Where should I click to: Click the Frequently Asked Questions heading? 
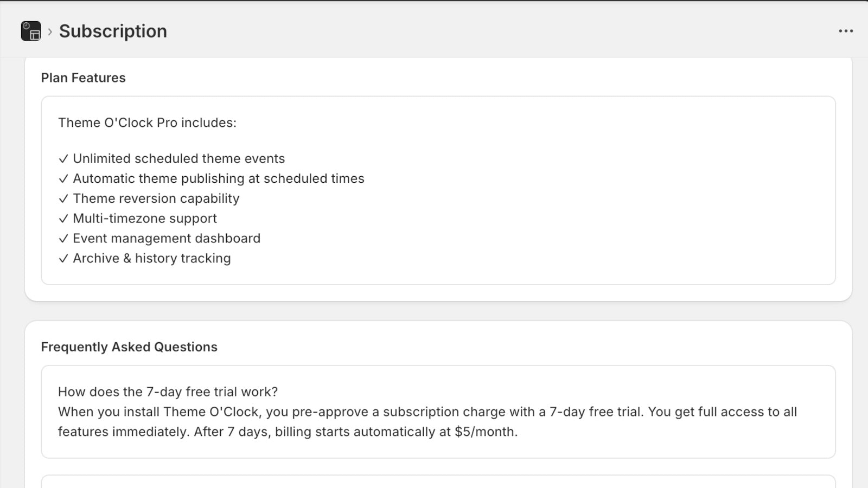pos(130,346)
